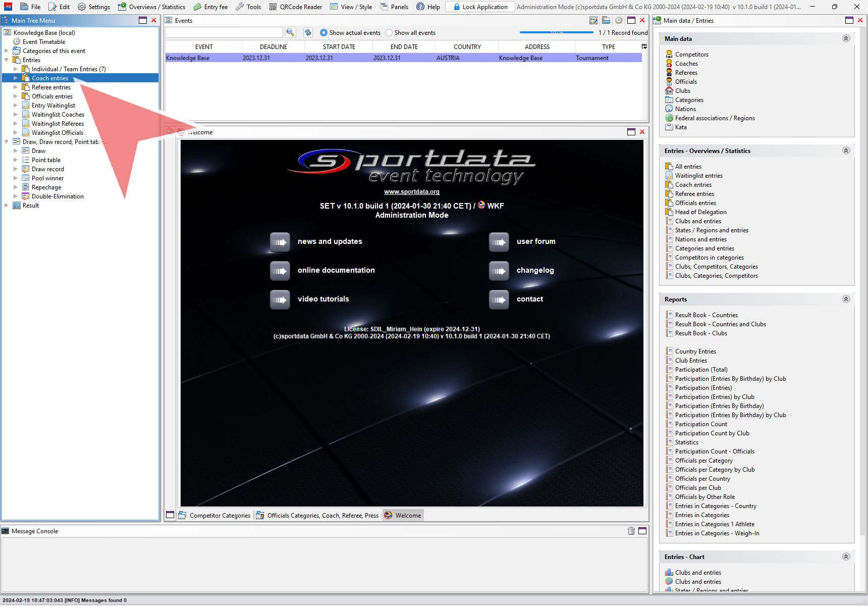Open the Tools menu
The image size is (868, 606).
tap(248, 7)
